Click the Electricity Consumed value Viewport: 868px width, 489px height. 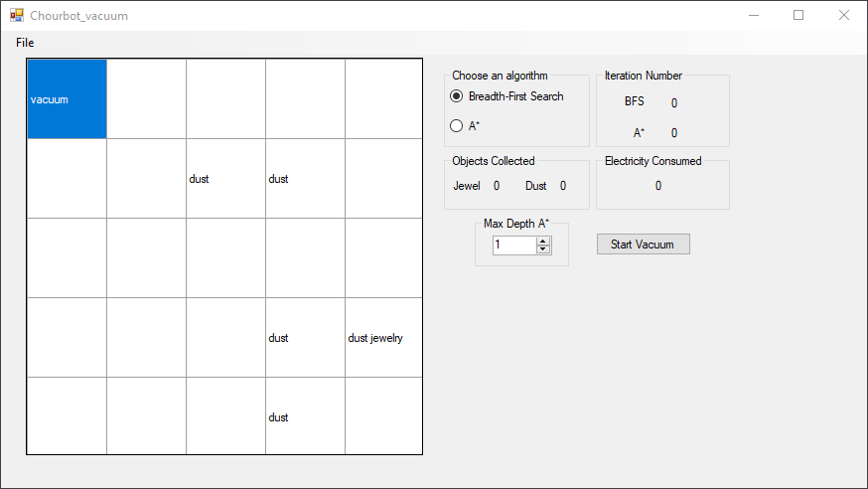pyautogui.click(x=658, y=186)
